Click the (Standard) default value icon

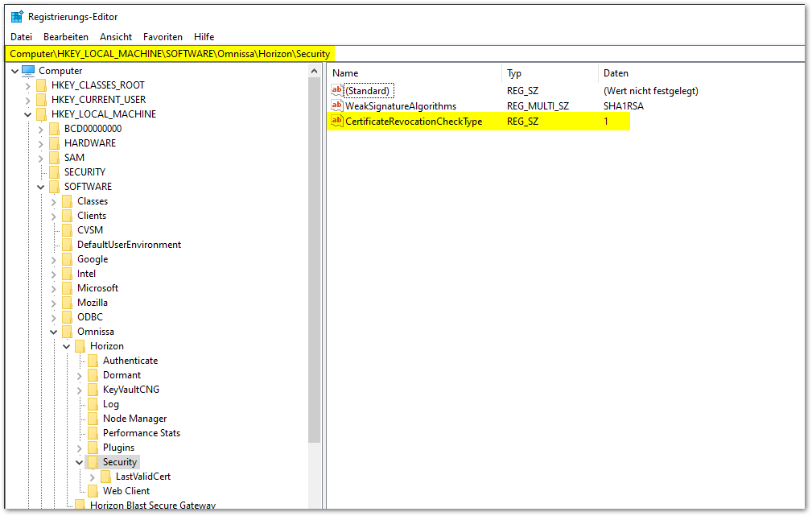[337, 91]
